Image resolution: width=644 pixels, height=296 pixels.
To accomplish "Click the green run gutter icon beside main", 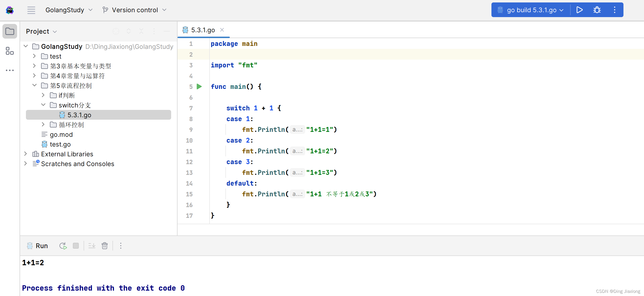I will pos(199,87).
